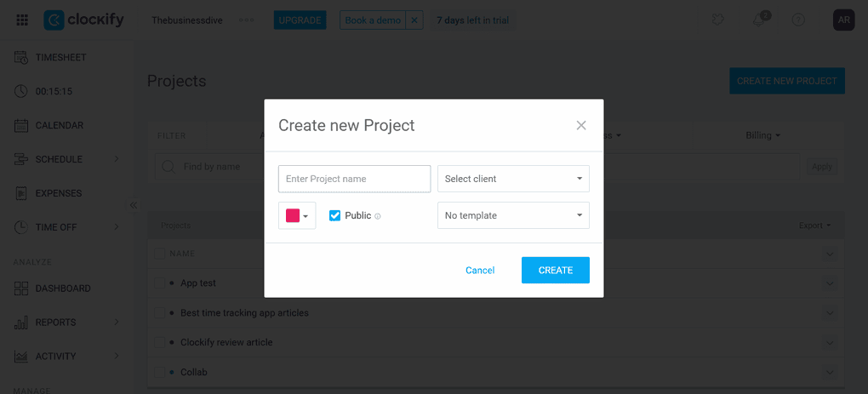Screen dimensions: 868x394
Task: Expand the App test row chevron
Action: click(x=829, y=283)
